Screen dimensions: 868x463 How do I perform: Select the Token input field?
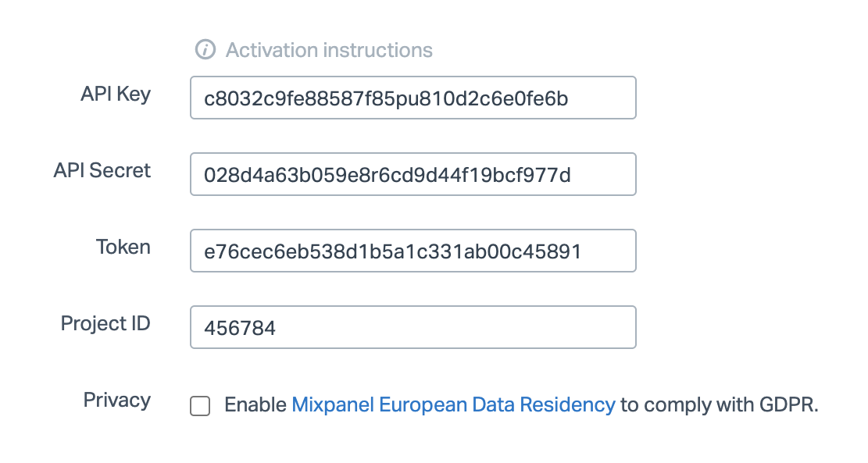point(413,251)
